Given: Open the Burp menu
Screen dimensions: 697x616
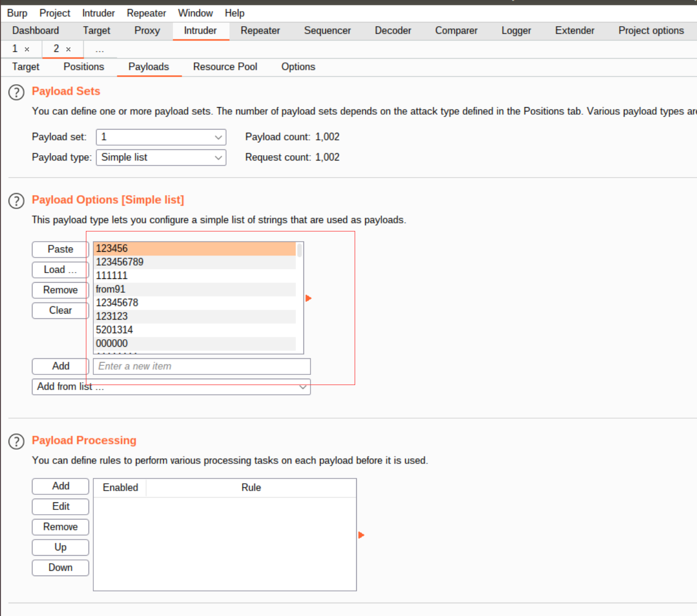Looking at the screenshot, I should [17, 13].
